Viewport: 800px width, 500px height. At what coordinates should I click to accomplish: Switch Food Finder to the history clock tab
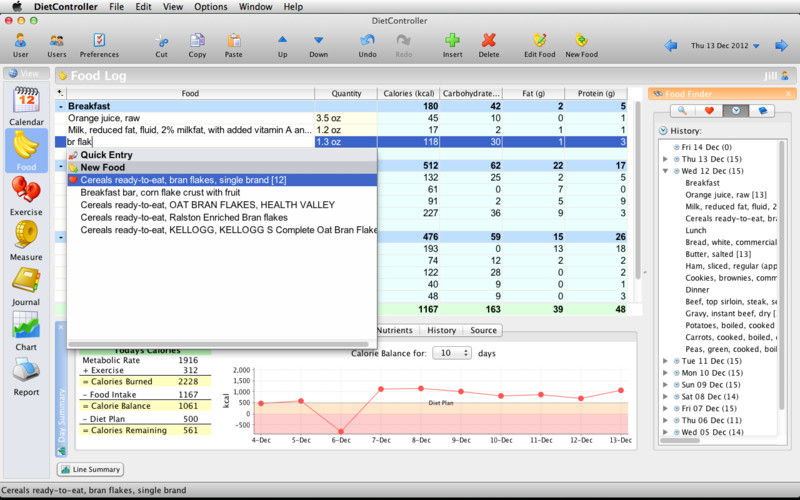tap(736, 110)
